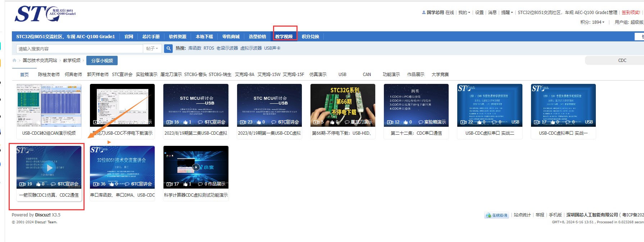Click the 2023/8/19期第一集USB-CDC虚拟 title
This screenshot has height=242, width=644.
tap(269, 133)
